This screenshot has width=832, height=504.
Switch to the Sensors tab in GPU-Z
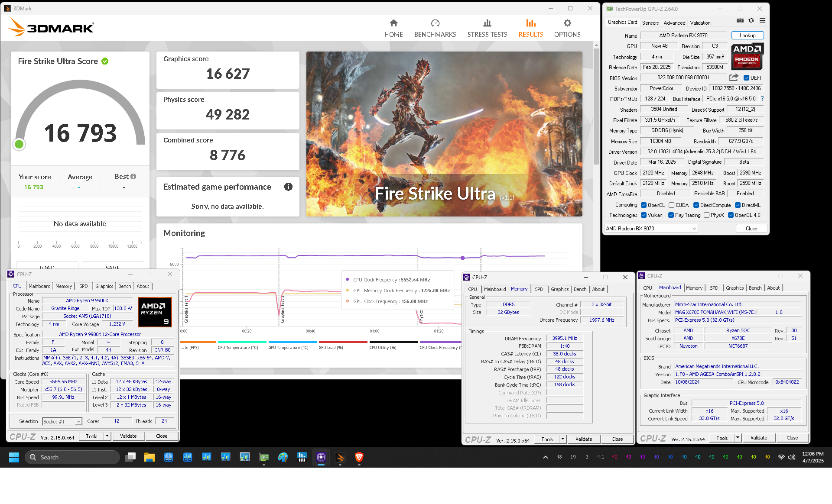click(x=650, y=23)
